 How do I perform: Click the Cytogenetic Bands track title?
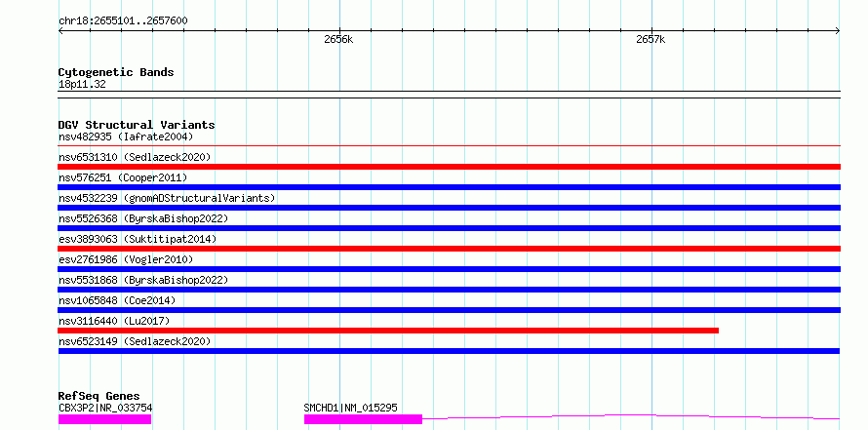116,72
